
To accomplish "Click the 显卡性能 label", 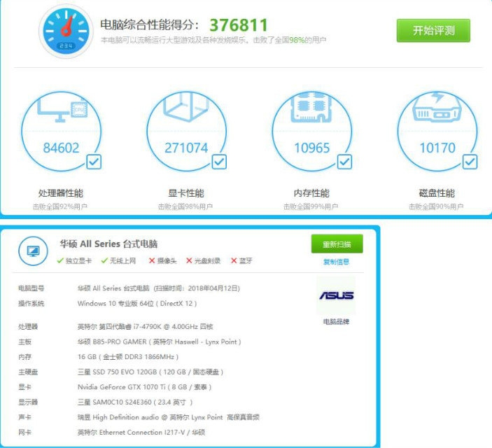I will [x=186, y=193].
